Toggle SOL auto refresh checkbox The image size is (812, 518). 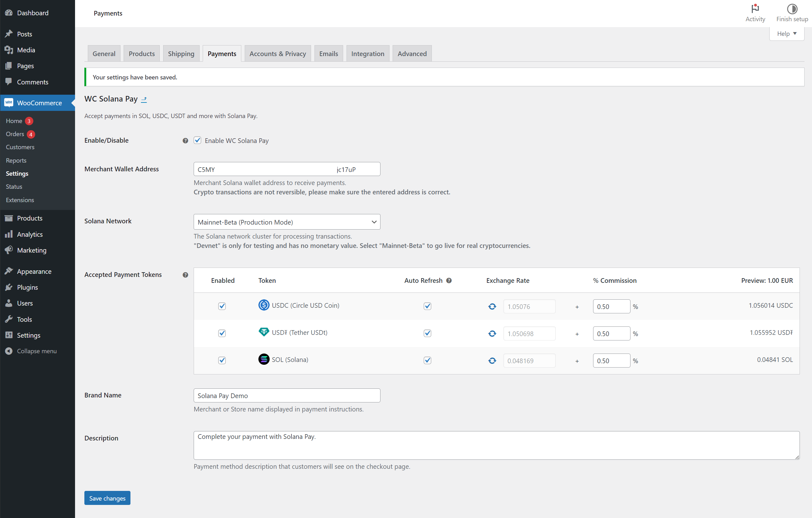[x=427, y=360]
